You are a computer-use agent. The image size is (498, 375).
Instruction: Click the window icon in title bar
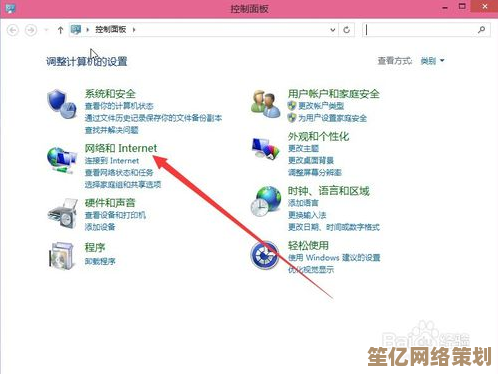(10, 8)
